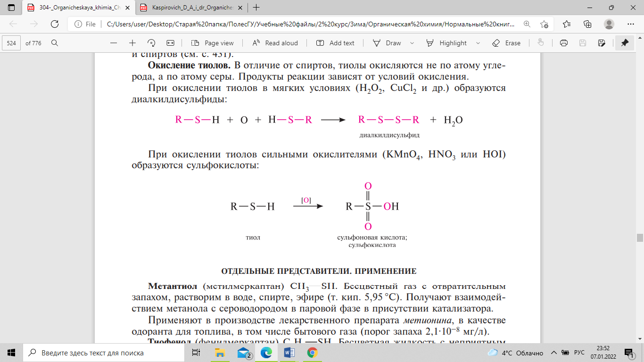This screenshot has width=644, height=362.
Task: Open weather widget showing 4°C Облачно
Action: (515, 353)
